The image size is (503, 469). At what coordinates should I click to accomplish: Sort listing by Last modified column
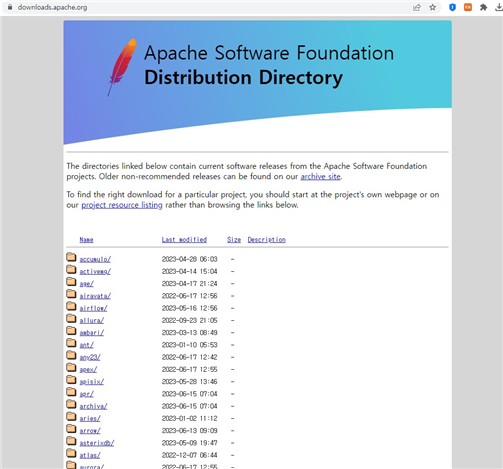(x=184, y=240)
